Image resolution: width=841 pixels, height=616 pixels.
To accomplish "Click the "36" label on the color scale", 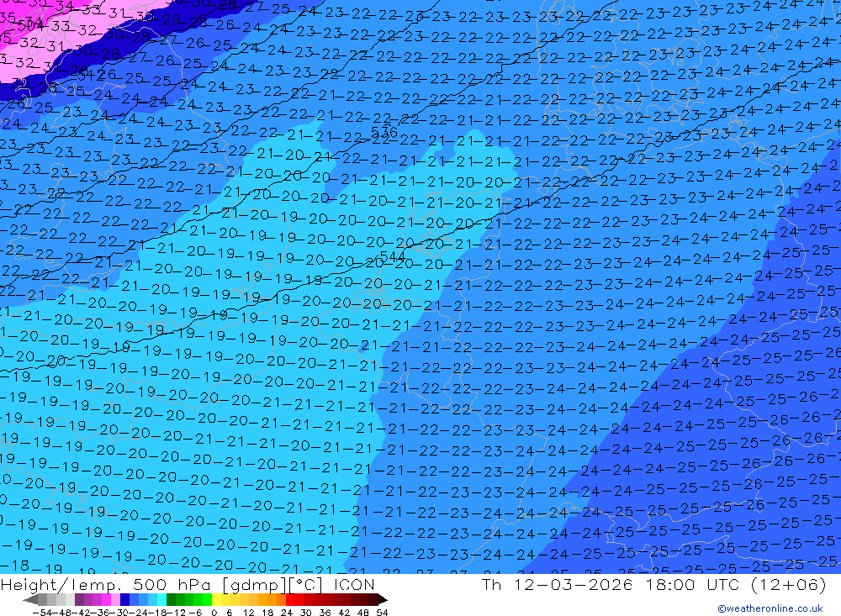I will point(325,613).
